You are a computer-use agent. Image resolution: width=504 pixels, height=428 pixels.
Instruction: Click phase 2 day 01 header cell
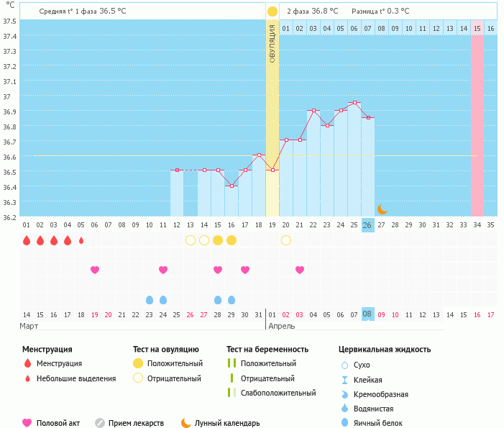coord(286,28)
